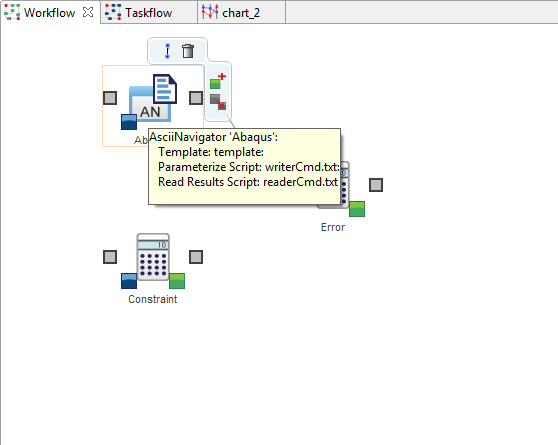The width and height of the screenshot is (558, 445).
Task: Click the connection line icon beside the trash icon
Action: (167, 51)
